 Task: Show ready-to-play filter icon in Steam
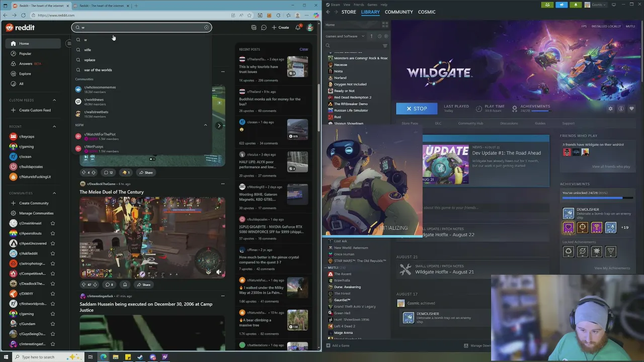click(386, 36)
